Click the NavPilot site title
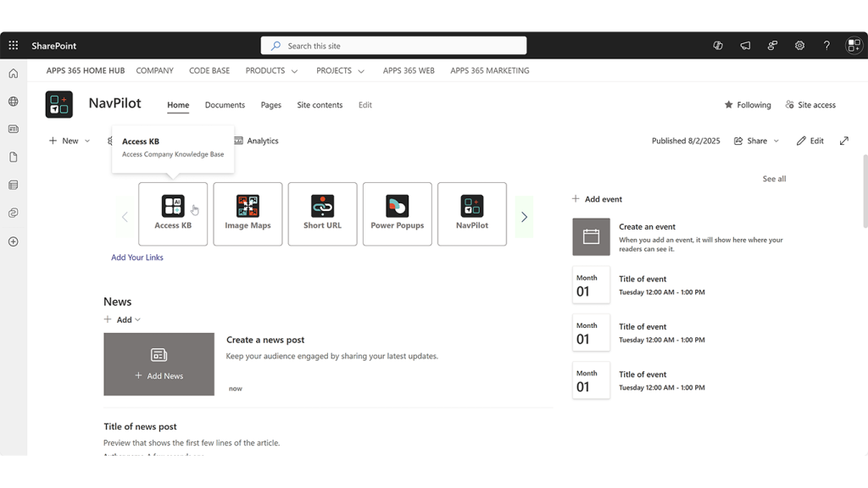 pyautogui.click(x=114, y=103)
